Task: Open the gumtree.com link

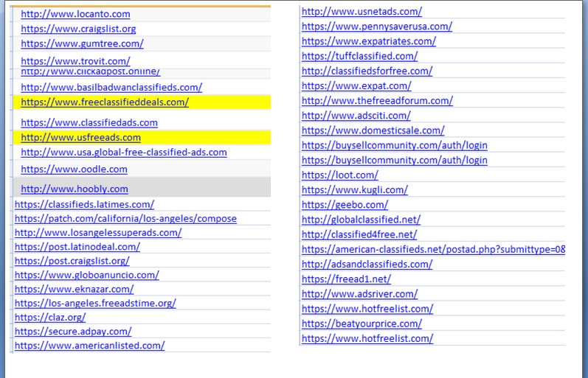Action: click(82, 43)
